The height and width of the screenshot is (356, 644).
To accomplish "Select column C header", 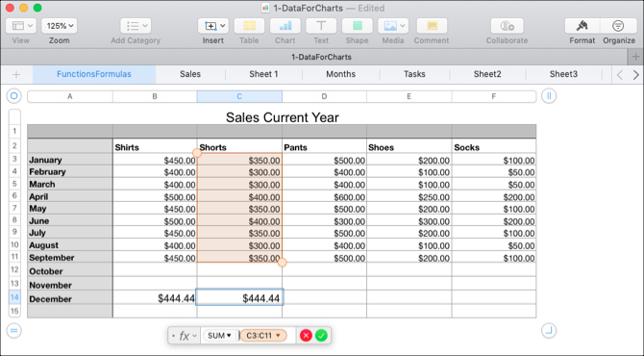I will (x=239, y=96).
